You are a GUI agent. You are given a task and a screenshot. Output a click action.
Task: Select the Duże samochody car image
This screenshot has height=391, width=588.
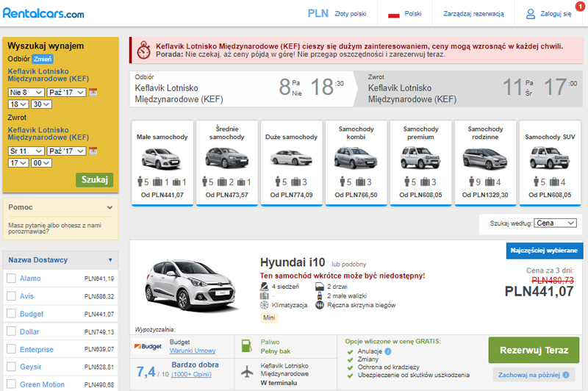tap(291, 158)
